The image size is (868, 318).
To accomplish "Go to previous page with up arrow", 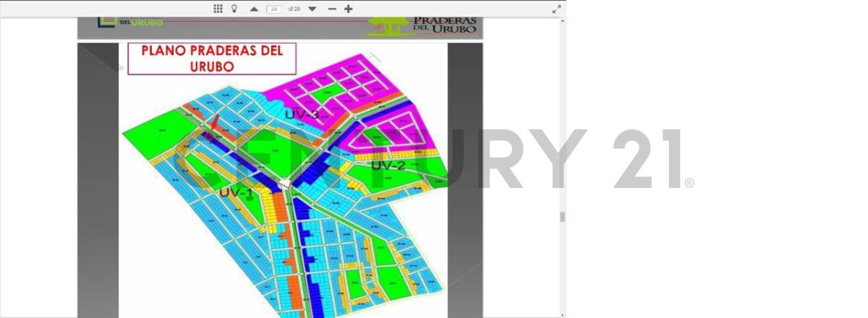I will click(254, 9).
